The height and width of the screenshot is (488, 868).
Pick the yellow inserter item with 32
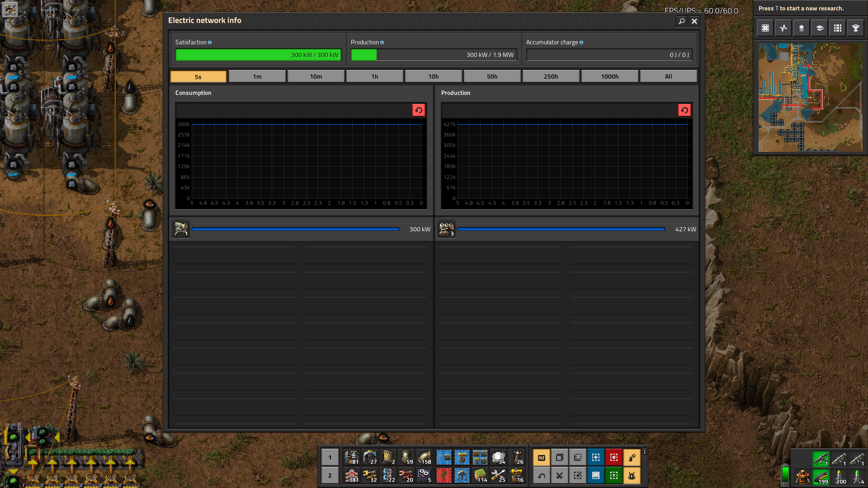tap(370, 475)
